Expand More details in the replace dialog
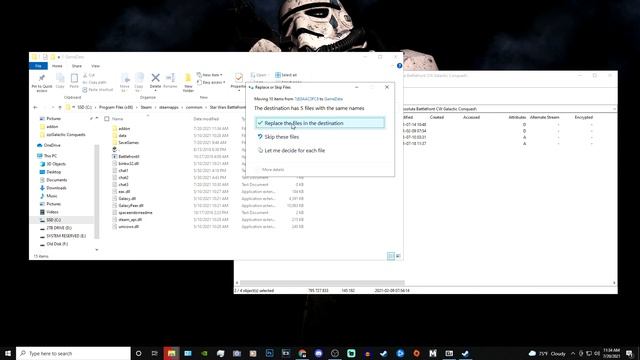The height and width of the screenshot is (360, 640). point(272,169)
